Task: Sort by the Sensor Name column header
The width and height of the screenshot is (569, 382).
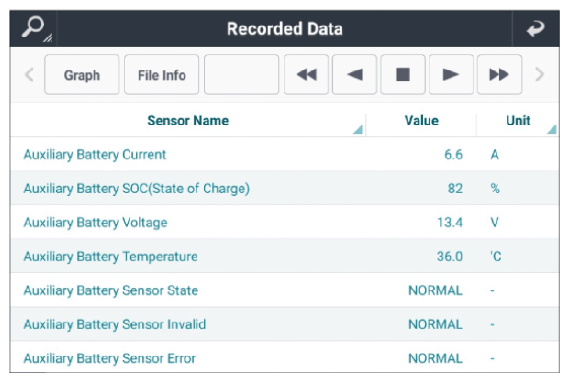Action: pos(188,120)
